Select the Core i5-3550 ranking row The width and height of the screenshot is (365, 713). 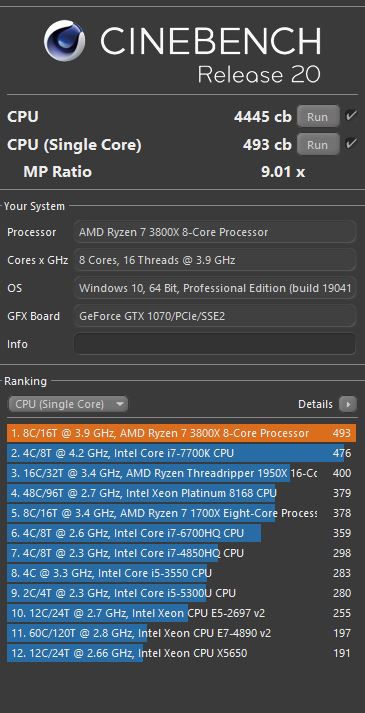pyautogui.click(x=181, y=573)
